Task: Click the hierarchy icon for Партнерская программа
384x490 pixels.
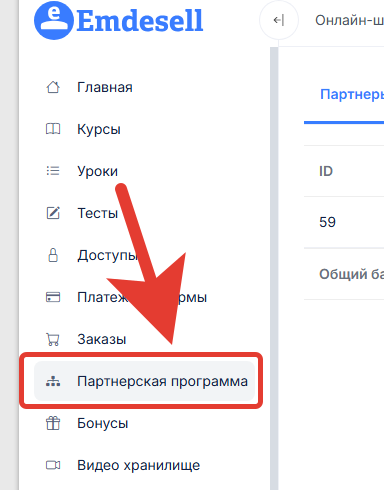Action: pyautogui.click(x=53, y=381)
